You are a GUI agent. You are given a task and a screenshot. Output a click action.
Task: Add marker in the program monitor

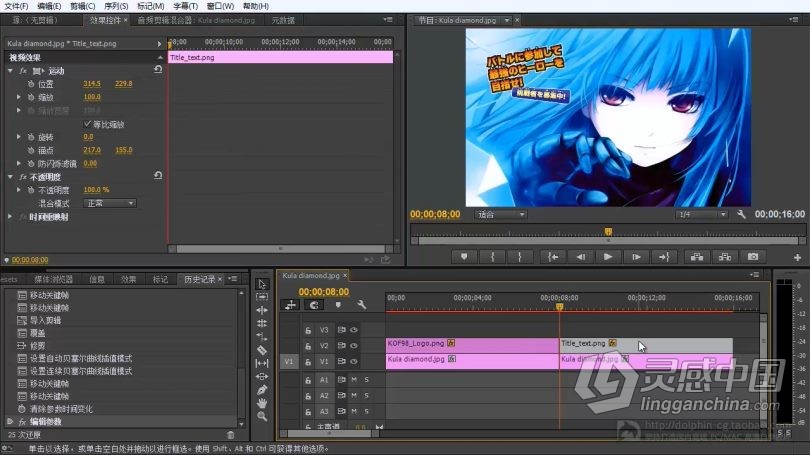tap(464, 257)
